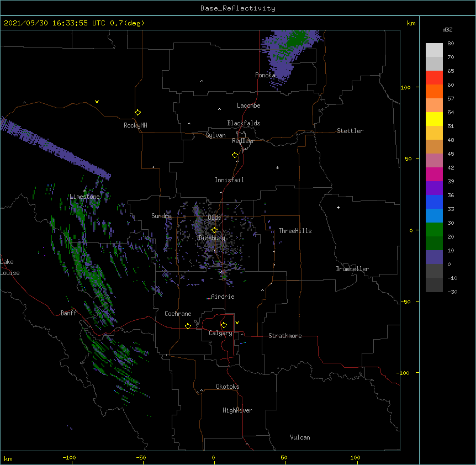Click the Banff label
The image size is (476, 465).
pyautogui.click(x=68, y=313)
